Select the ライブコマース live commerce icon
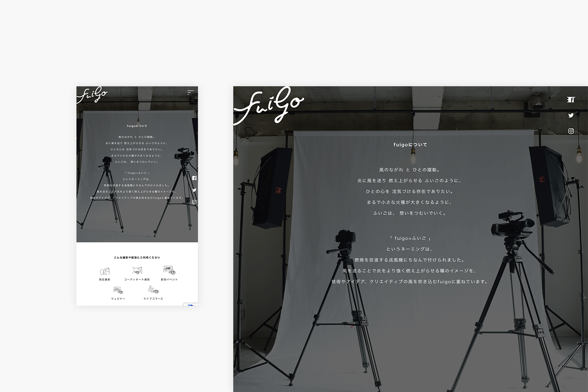This screenshot has height=392, width=588. (x=153, y=290)
